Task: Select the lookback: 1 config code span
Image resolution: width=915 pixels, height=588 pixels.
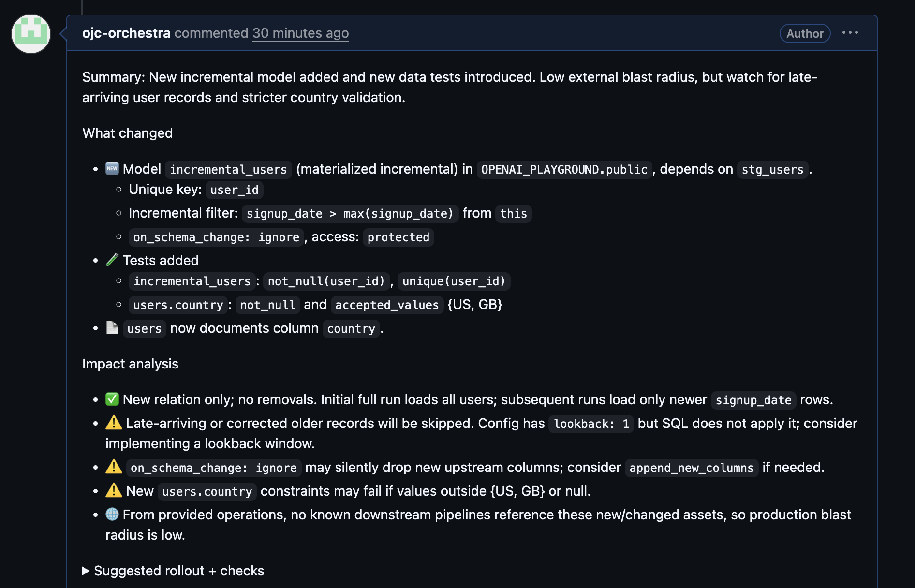Action: [590, 424]
